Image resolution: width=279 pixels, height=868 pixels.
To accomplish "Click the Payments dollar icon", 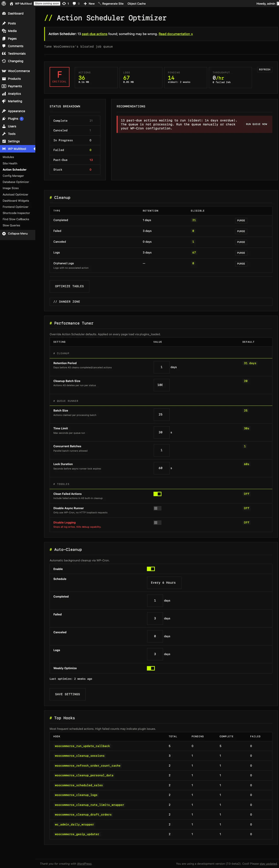I will (4, 86).
